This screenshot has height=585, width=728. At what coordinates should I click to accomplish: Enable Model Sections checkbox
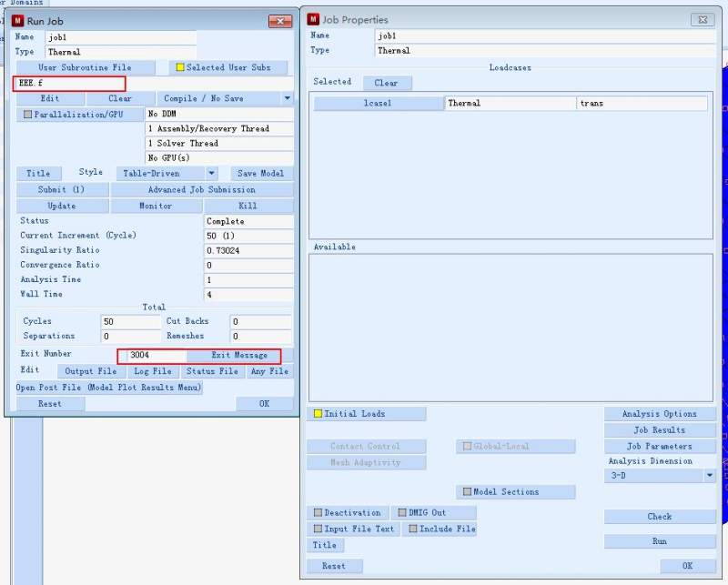(x=468, y=491)
